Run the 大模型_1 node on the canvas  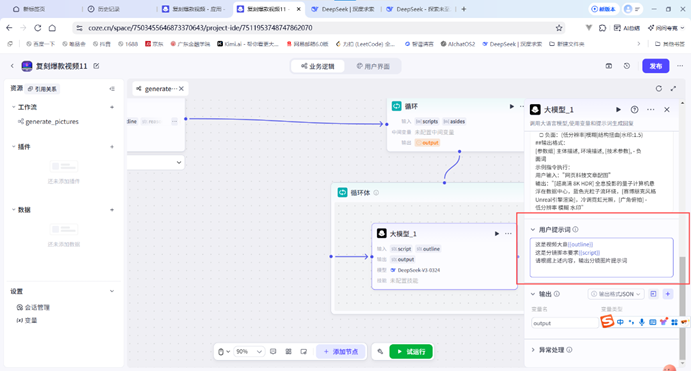tap(497, 234)
